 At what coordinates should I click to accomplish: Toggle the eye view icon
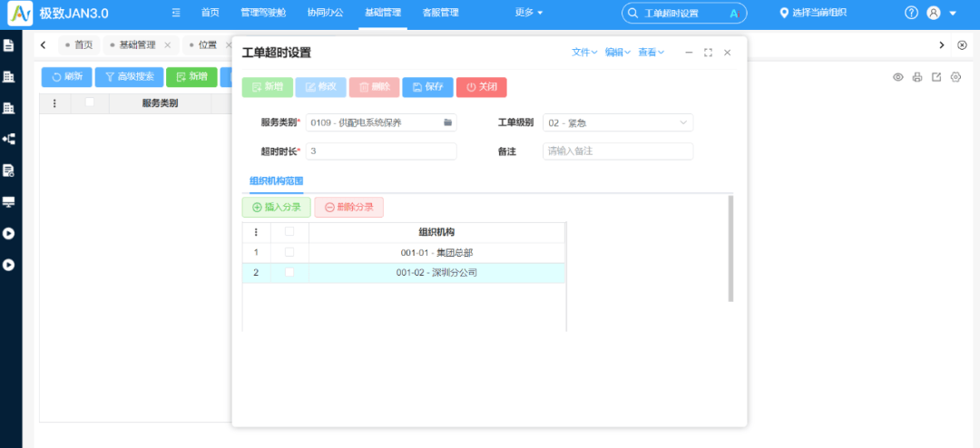[897, 77]
